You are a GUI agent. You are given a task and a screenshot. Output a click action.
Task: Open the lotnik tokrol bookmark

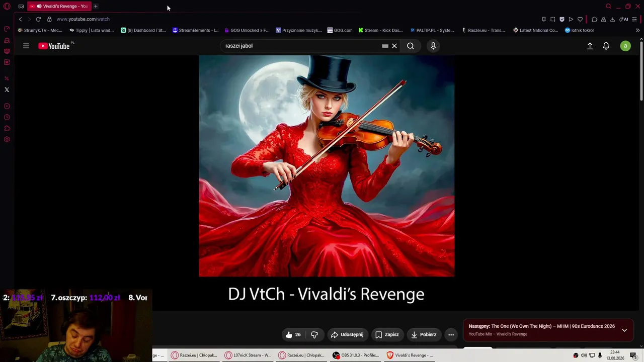pyautogui.click(x=579, y=30)
